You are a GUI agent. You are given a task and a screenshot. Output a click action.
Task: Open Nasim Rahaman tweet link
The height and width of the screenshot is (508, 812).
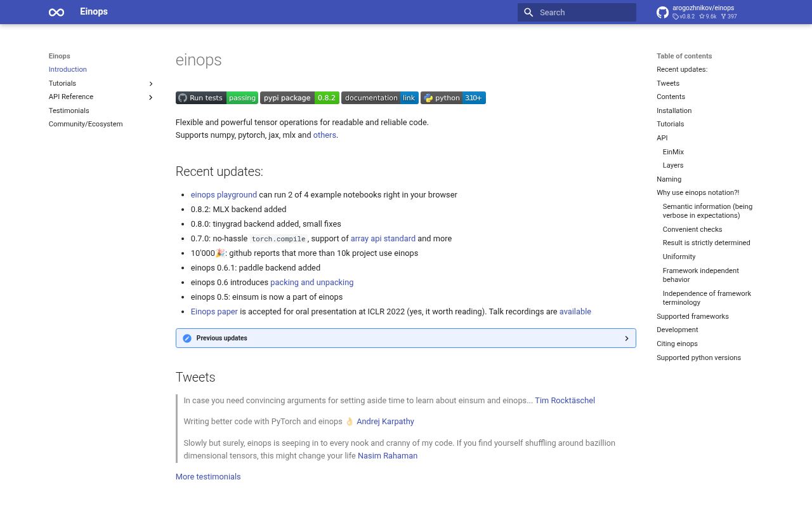[x=388, y=456]
